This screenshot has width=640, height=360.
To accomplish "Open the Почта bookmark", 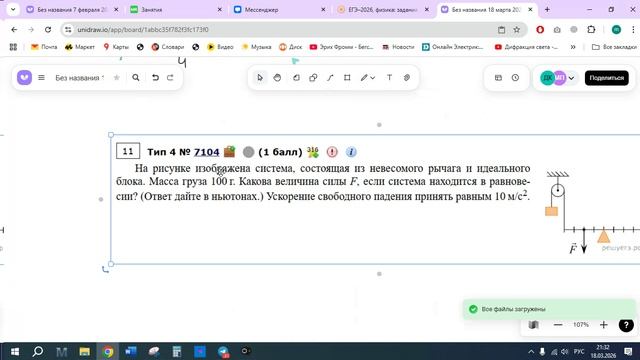I will point(44,47).
